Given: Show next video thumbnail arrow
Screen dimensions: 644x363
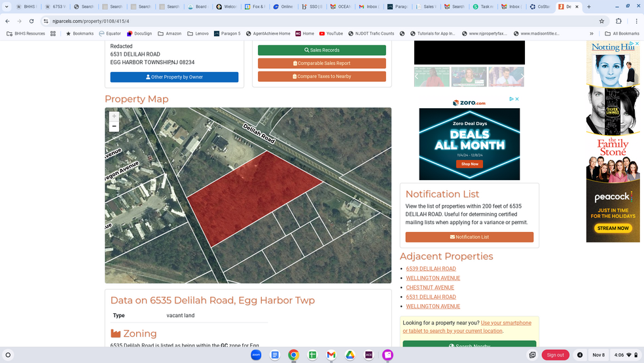Looking at the screenshot, I should point(522,77).
